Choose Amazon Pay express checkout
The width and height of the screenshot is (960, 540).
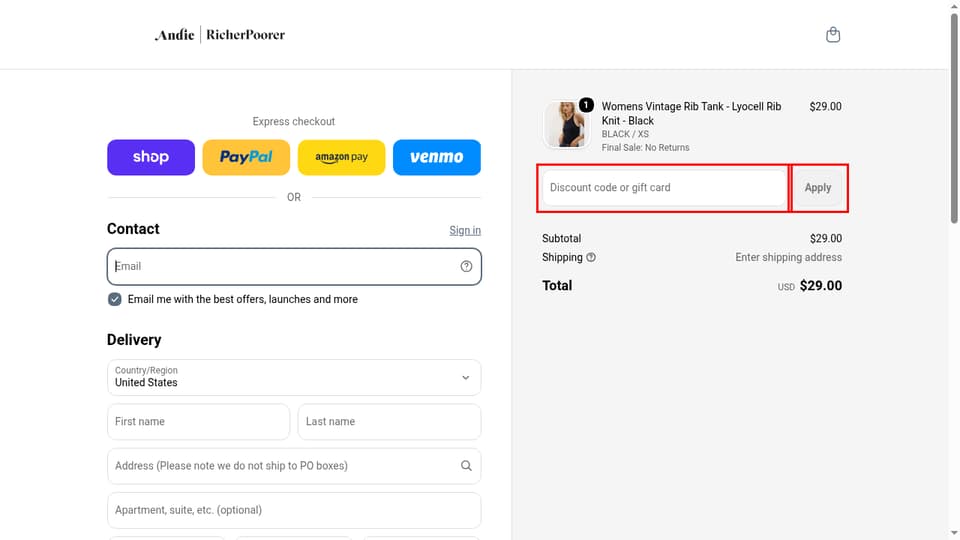pos(342,157)
